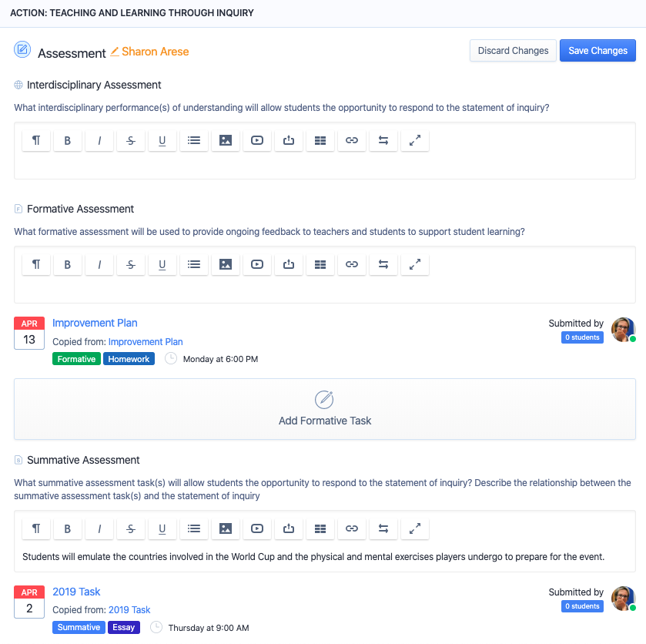Save Changes to the assessment
Viewport: 646px width, 644px height.
coord(597,51)
